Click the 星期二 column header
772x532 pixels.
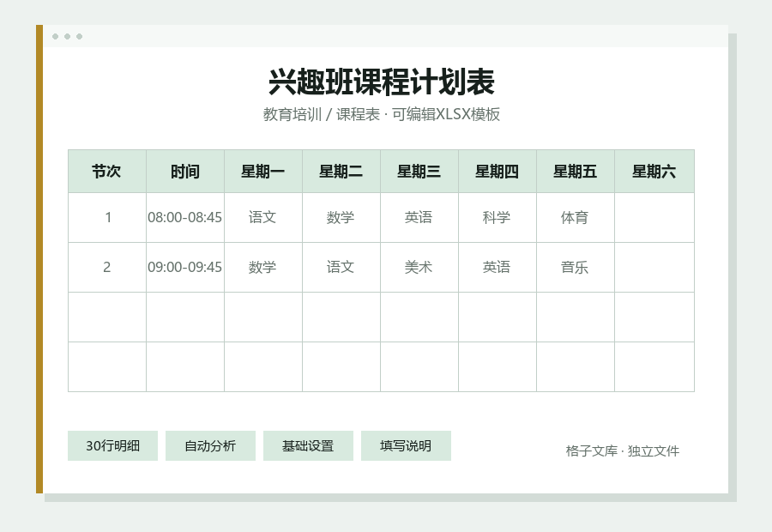[x=341, y=172]
